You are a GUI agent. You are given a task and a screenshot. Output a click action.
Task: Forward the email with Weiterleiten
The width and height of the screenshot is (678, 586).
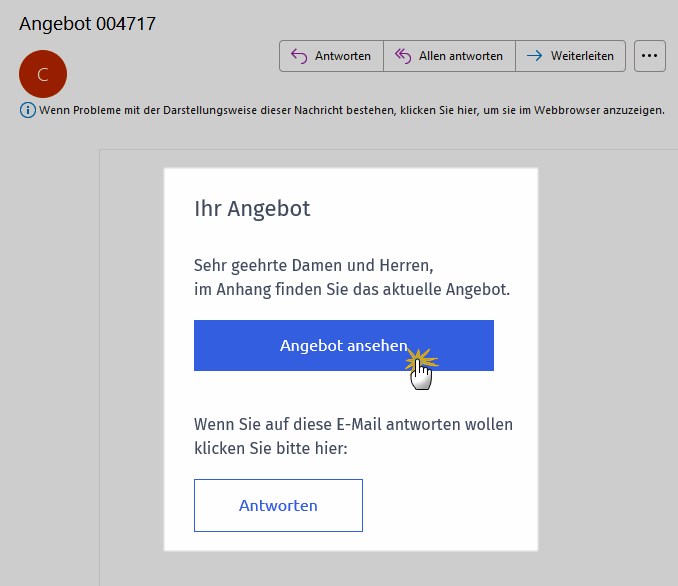[570, 56]
